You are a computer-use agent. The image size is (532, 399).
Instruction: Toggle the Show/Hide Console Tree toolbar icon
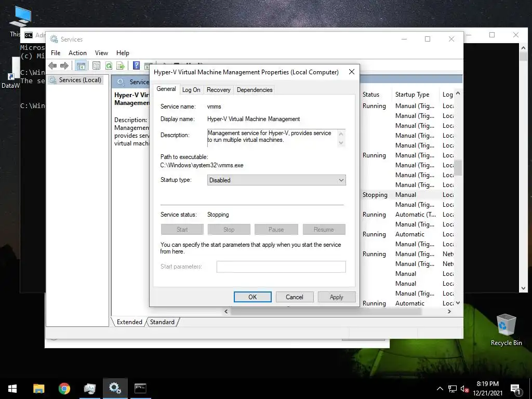tap(81, 65)
